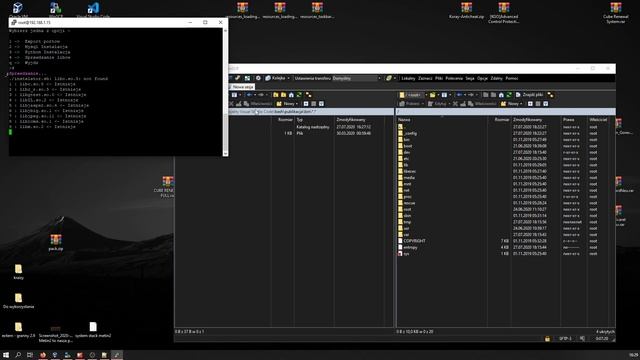Toggle synchronized browsing in remote panel toolbar
This screenshot has width=640, height=360.
tap(551, 95)
